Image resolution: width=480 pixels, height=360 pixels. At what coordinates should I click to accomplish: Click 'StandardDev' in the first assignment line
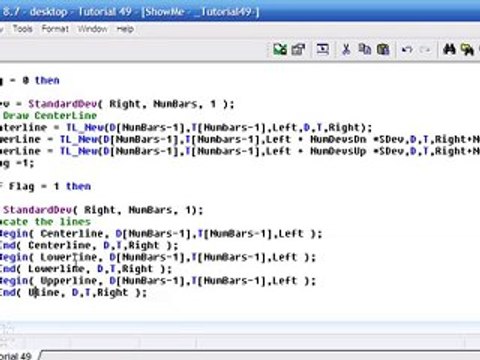click(x=62, y=104)
